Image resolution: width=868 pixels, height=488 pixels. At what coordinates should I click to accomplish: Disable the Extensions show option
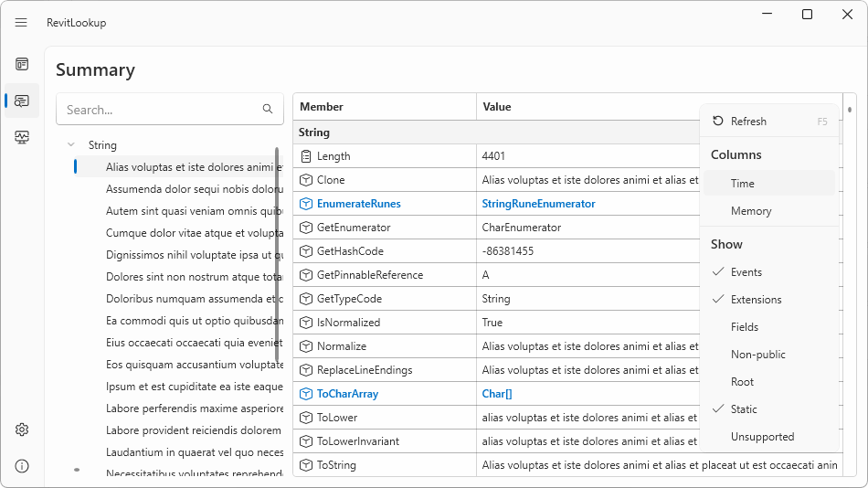[x=756, y=300]
